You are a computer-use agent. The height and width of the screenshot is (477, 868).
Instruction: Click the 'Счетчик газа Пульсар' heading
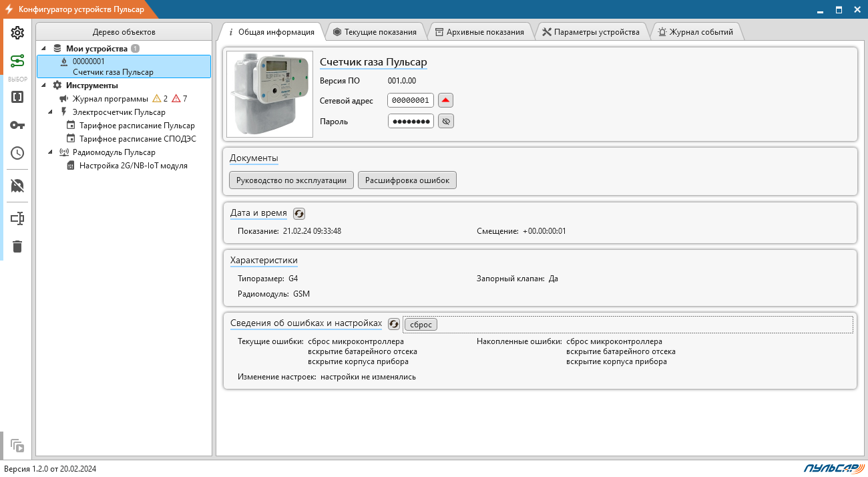coord(373,62)
